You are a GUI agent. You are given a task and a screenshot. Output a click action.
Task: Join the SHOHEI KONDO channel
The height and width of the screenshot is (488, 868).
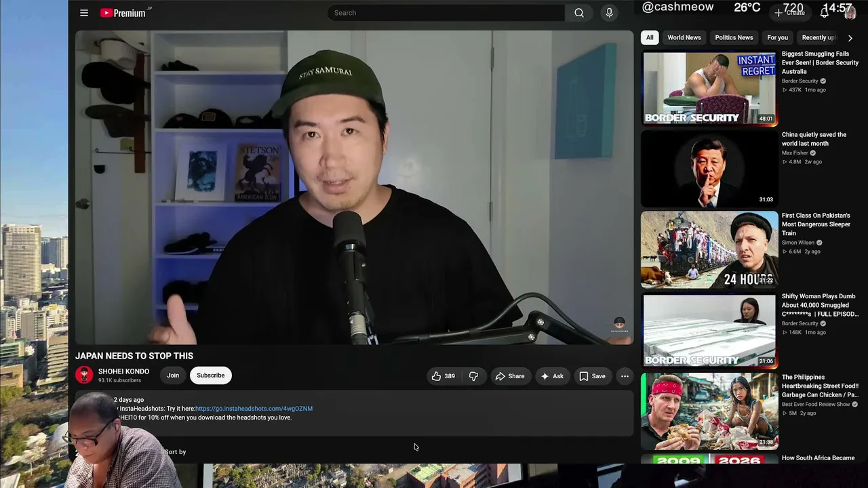point(173,375)
